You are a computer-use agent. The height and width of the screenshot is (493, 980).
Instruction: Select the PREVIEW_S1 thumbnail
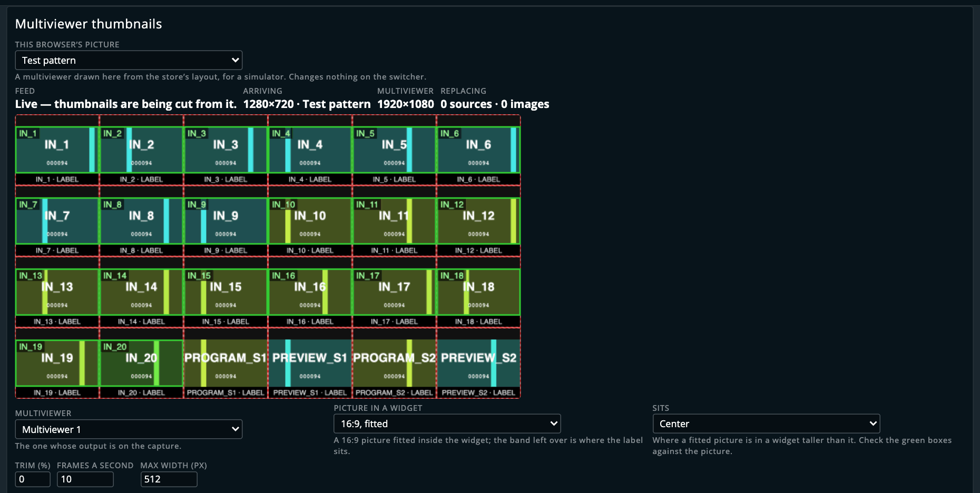coord(310,363)
